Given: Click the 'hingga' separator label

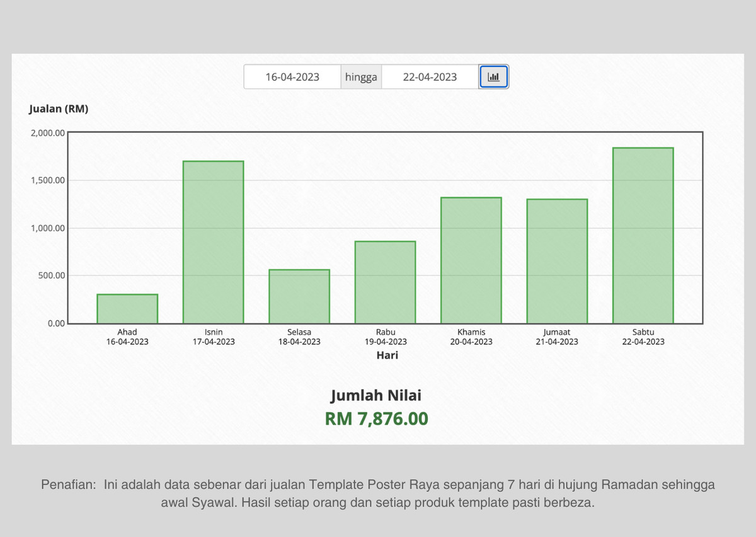Looking at the screenshot, I should click(x=361, y=77).
